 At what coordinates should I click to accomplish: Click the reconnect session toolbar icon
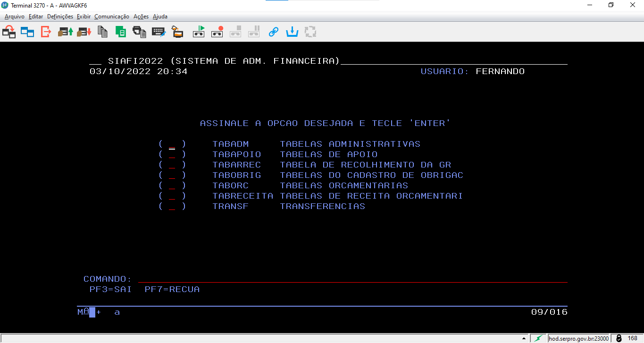coord(9,32)
